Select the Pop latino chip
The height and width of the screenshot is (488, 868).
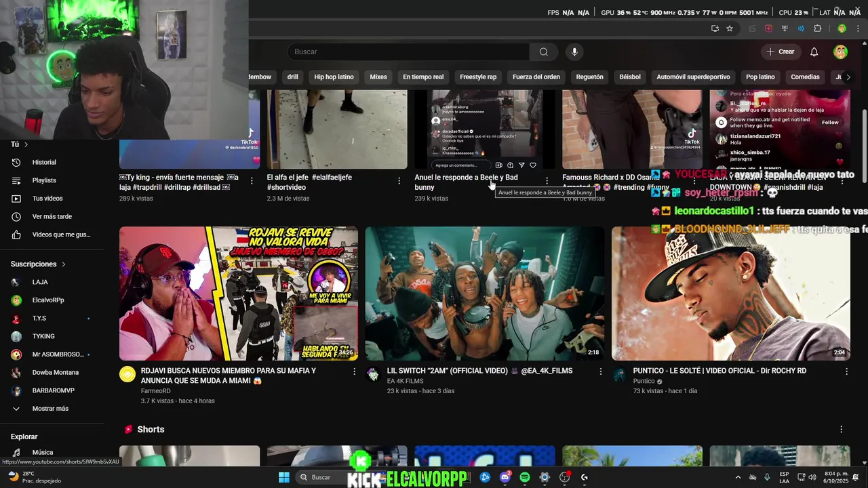tap(760, 77)
